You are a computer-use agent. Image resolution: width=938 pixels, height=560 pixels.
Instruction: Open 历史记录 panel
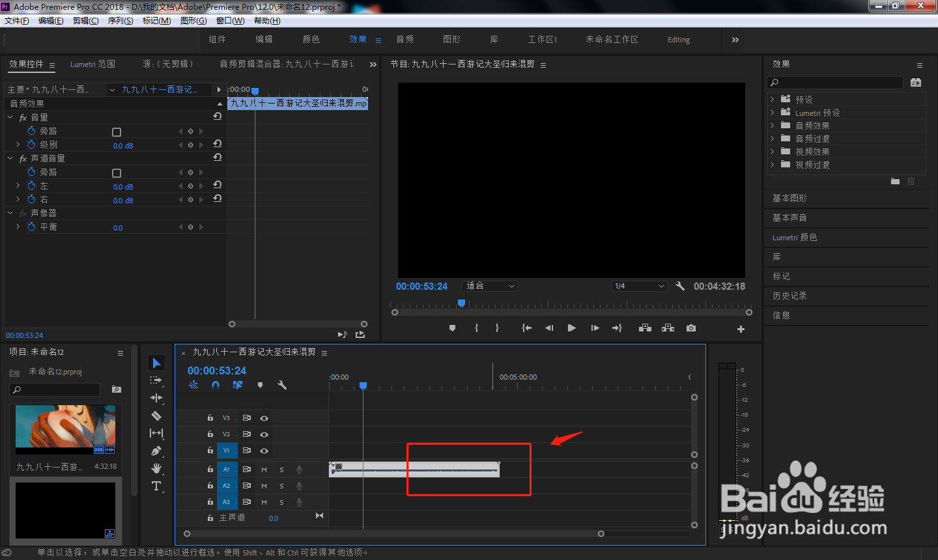(x=789, y=296)
